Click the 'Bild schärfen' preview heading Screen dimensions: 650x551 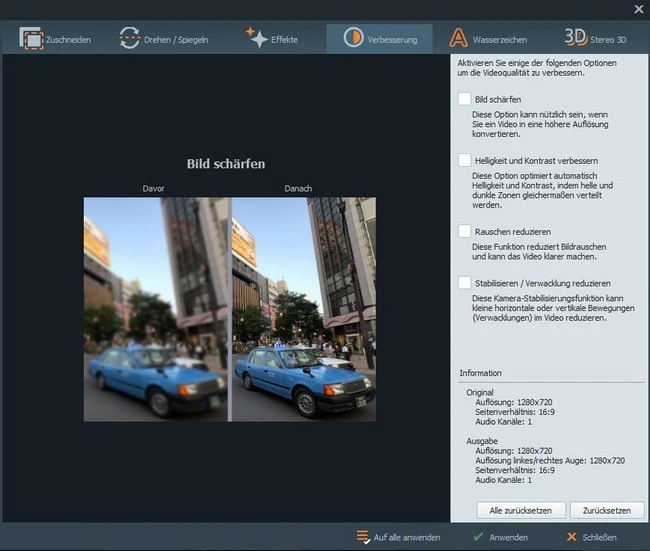coord(226,164)
